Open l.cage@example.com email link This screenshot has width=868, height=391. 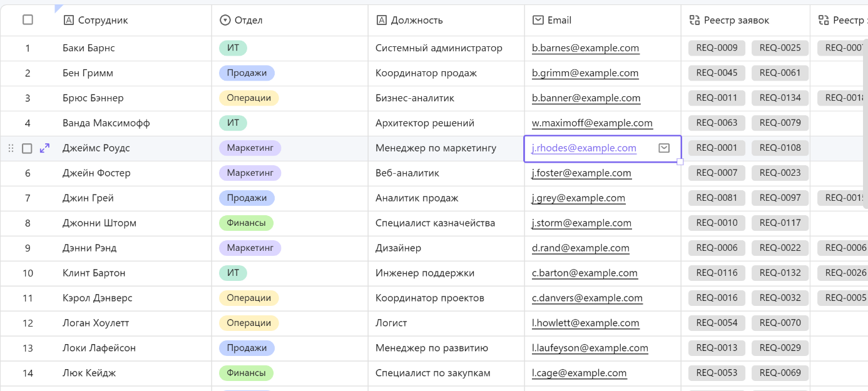coord(579,373)
